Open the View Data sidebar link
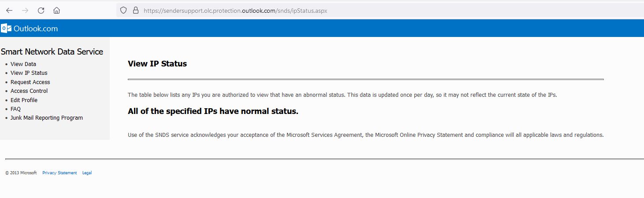 (23, 64)
